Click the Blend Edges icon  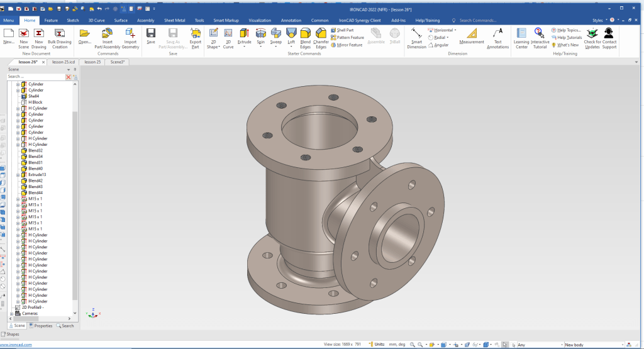click(x=306, y=33)
